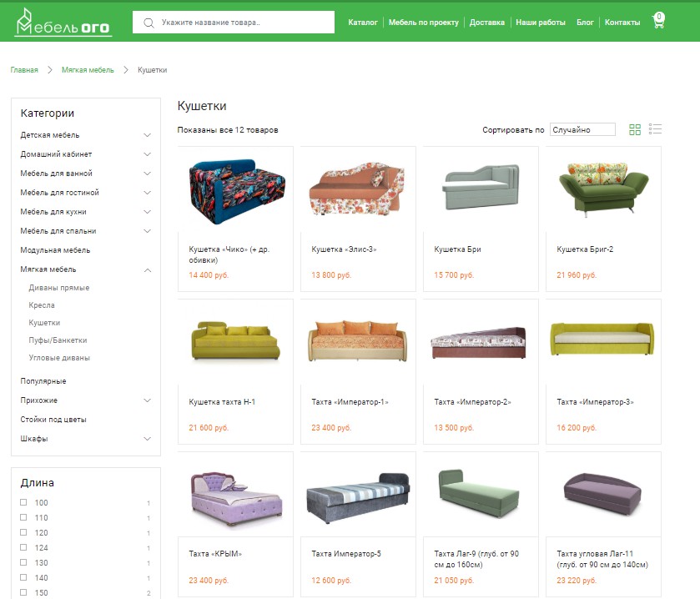Screen dimensions: 700x599
Task: Open Тахта «Император-3» product image
Action: pyautogui.click(x=603, y=340)
